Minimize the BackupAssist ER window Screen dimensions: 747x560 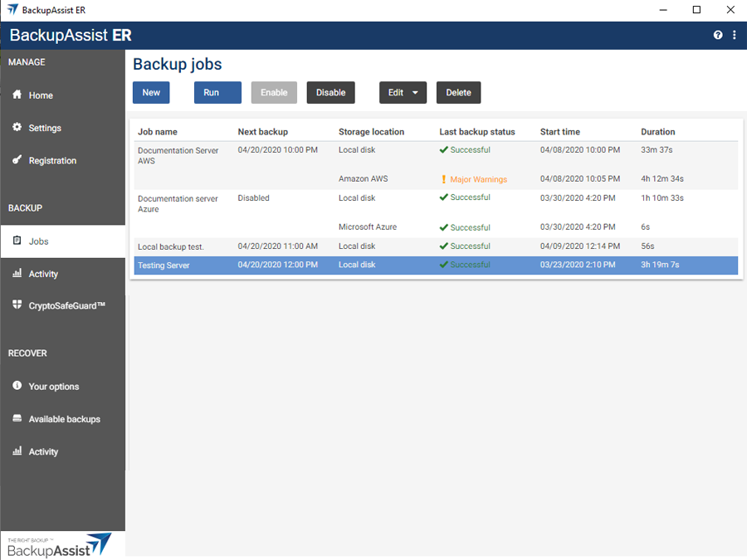coord(662,9)
